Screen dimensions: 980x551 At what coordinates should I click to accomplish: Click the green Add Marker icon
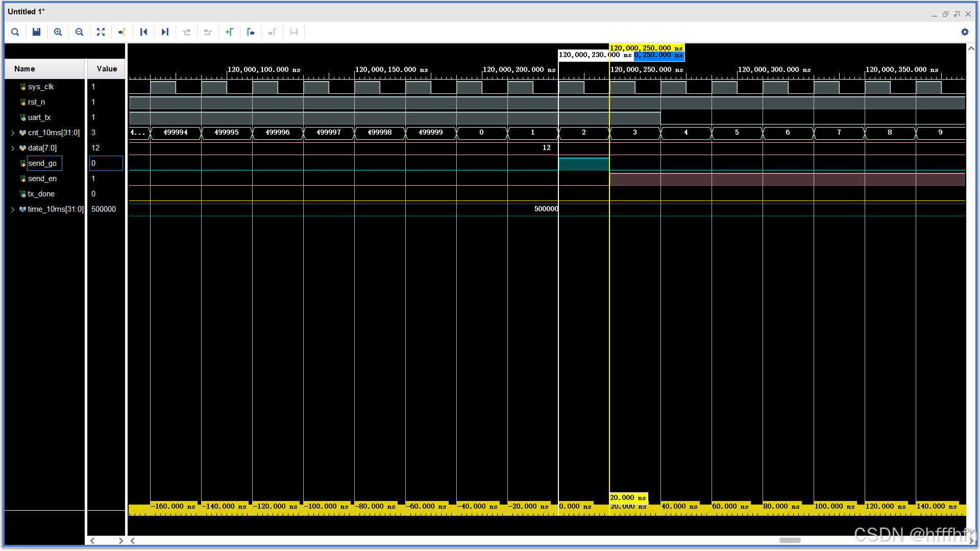[229, 32]
